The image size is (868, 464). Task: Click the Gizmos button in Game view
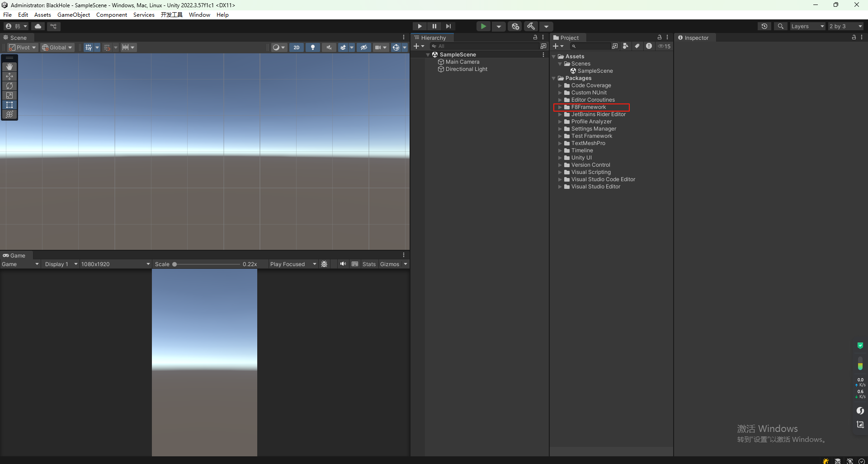[x=389, y=264]
